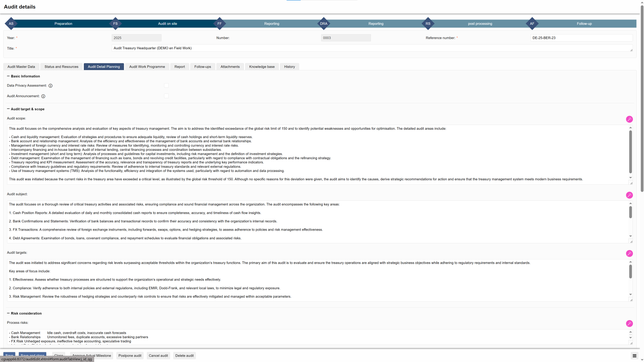
Task: Collapse the Basic Information section
Action: 8,76
